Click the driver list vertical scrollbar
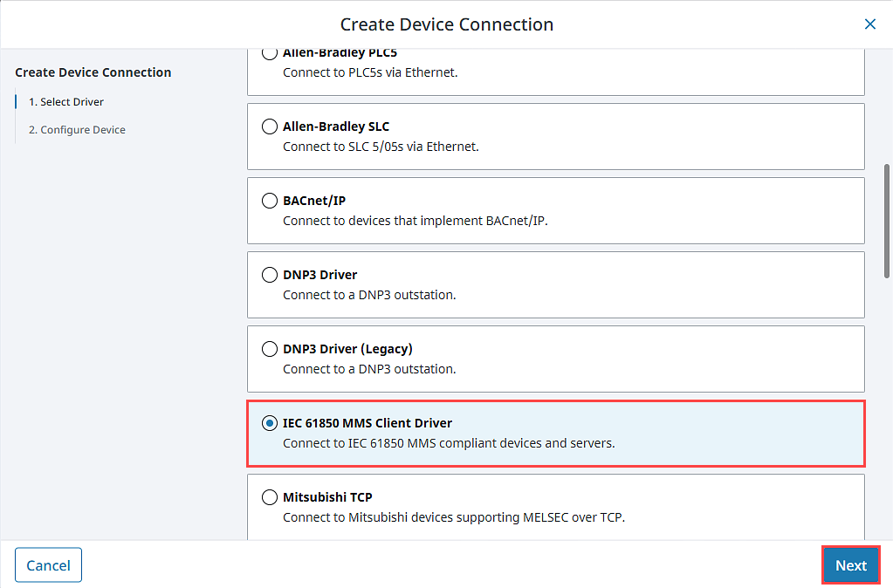893x588 pixels. [x=886, y=221]
